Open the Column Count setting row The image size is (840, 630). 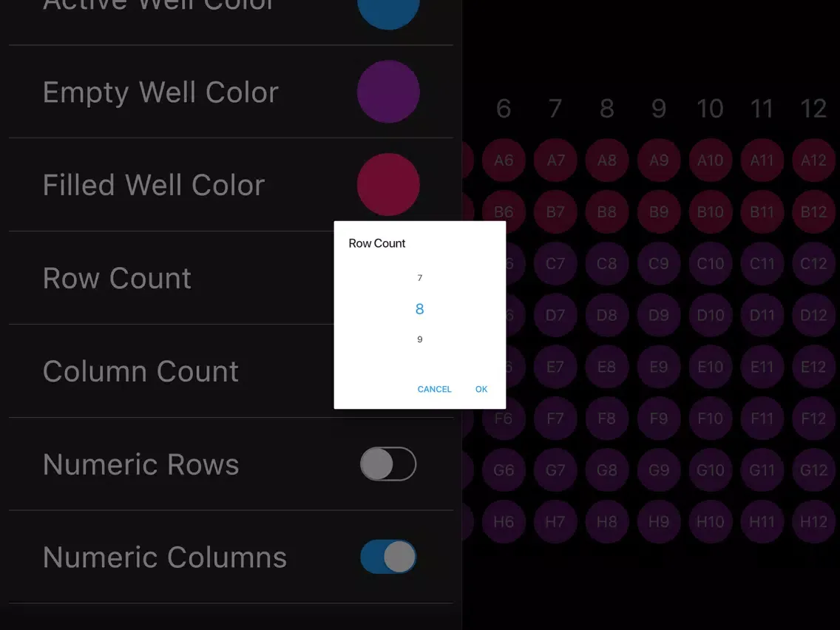coord(170,371)
